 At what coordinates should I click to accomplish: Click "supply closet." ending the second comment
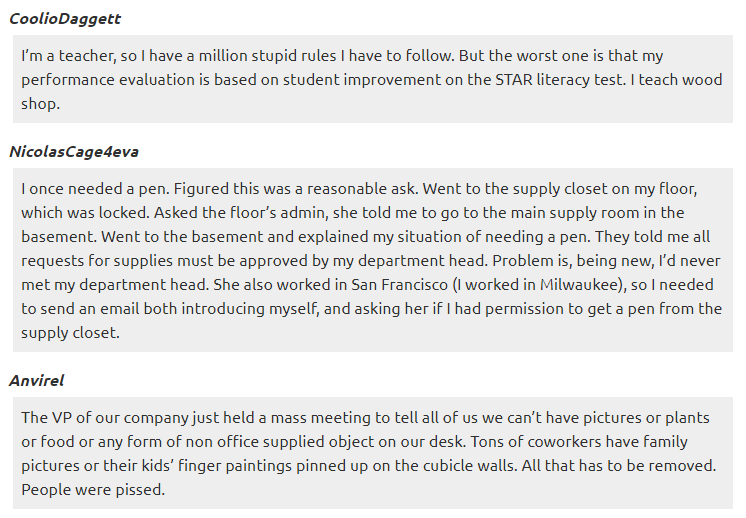[x=70, y=333]
